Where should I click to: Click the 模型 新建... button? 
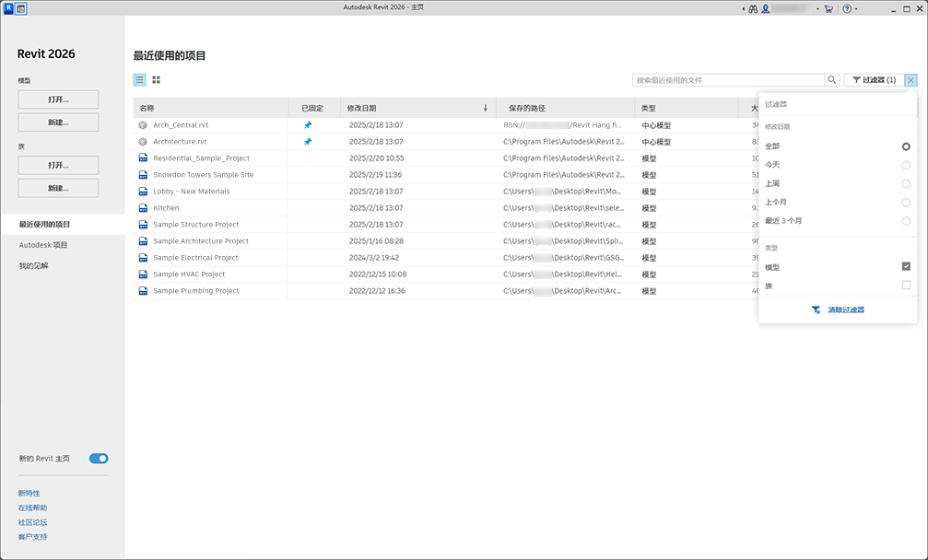(x=58, y=122)
